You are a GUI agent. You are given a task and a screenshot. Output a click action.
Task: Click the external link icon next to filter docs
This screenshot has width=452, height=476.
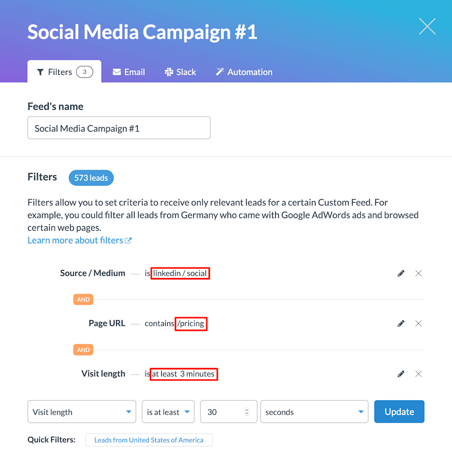tap(129, 240)
